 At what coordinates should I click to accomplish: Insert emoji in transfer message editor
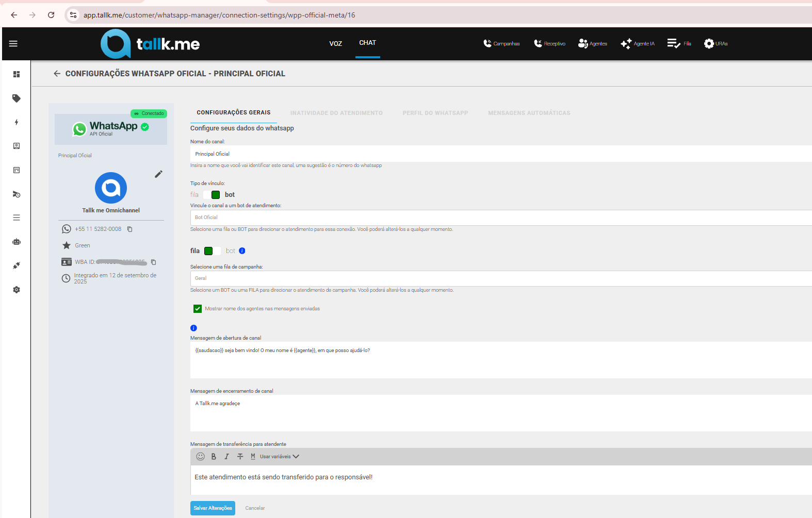tap(201, 457)
